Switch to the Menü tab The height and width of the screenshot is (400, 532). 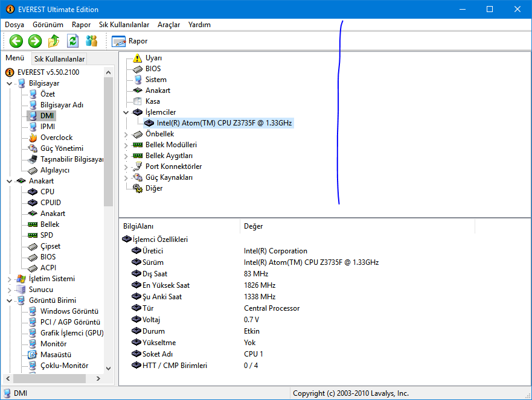point(15,58)
